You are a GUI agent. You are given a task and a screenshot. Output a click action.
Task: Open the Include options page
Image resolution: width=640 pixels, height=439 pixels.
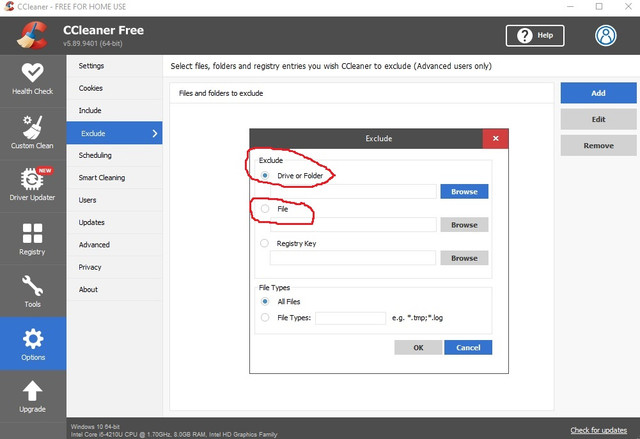(114, 111)
